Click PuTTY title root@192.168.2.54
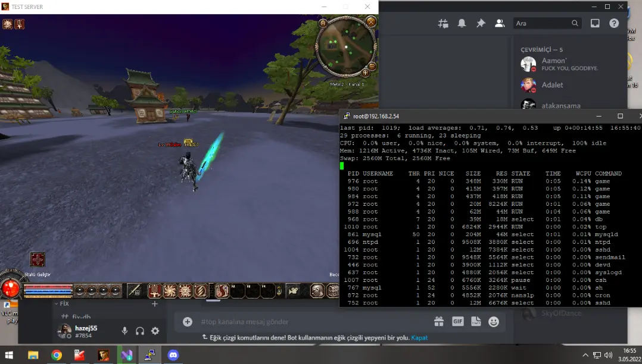 point(376,116)
